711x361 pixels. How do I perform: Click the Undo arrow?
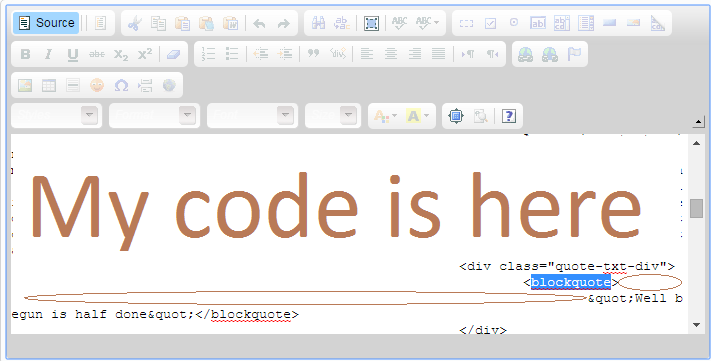click(259, 23)
